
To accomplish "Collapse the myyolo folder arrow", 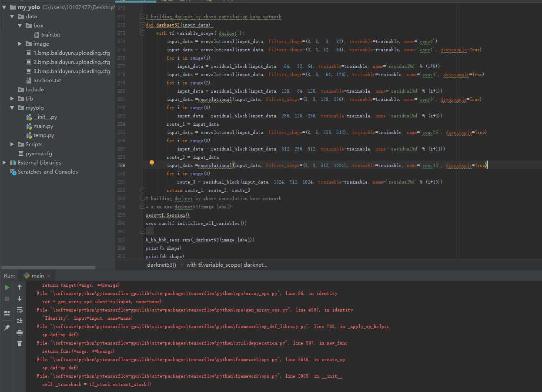I will tap(13, 108).
